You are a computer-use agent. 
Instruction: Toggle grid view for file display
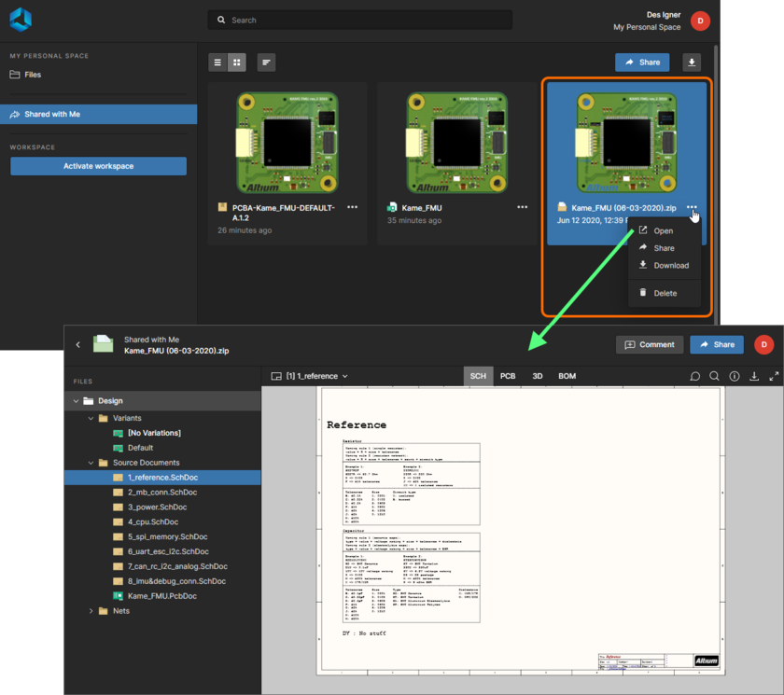click(236, 63)
